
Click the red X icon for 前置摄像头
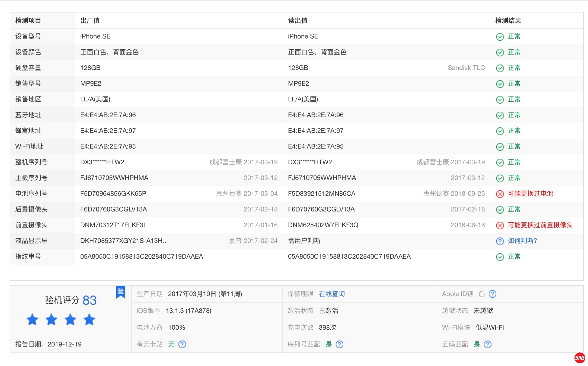point(500,225)
